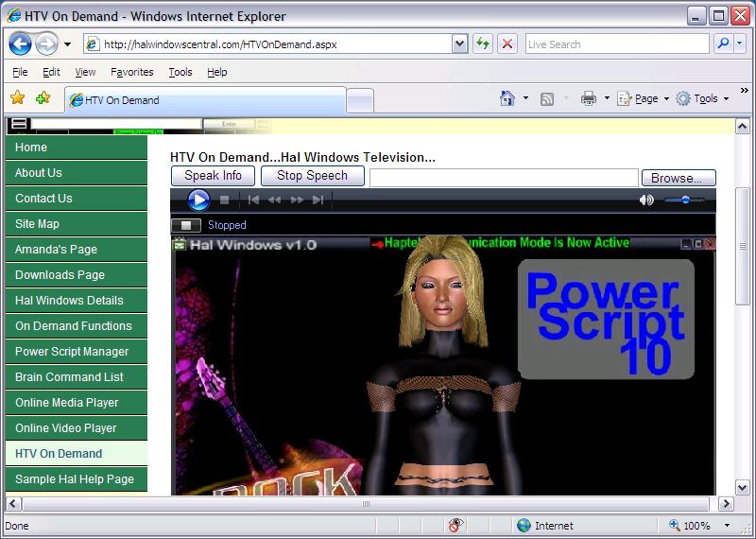756x539 pixels.
Task: Click the popup blocker status bar icon
Action: point(455,525)
